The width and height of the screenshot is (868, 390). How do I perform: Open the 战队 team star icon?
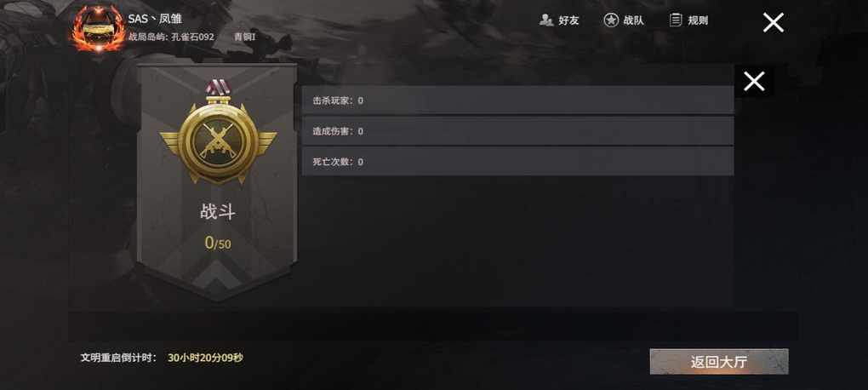(x=611, y=20)
